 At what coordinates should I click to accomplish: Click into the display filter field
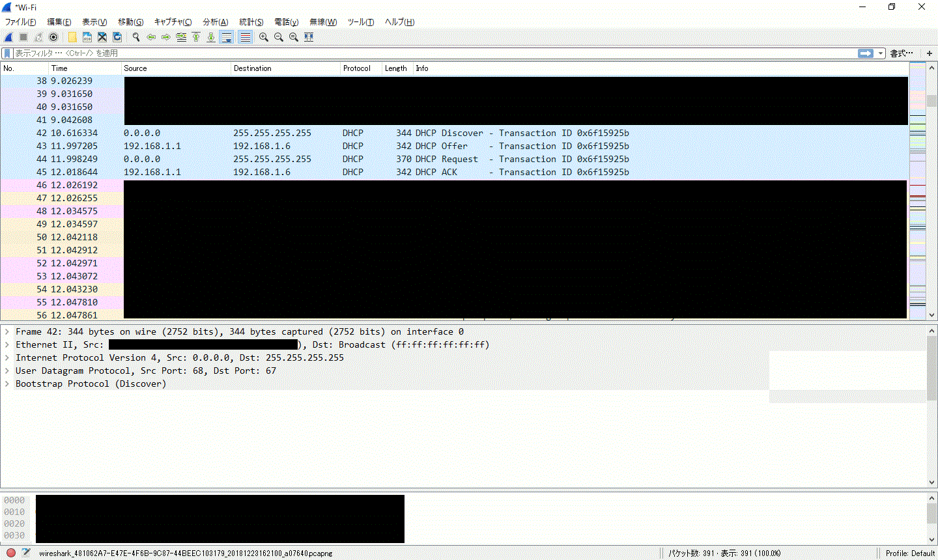(435, 53)
